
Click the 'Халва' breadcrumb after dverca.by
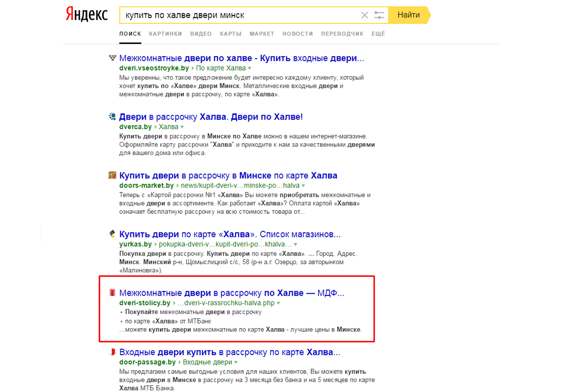169,127
